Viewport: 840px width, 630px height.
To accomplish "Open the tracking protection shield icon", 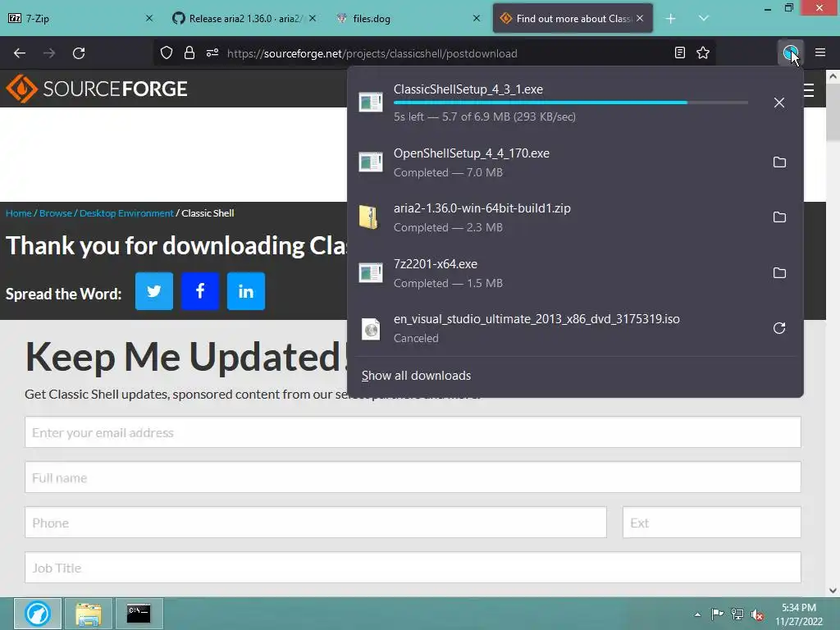I will (167, 53).
